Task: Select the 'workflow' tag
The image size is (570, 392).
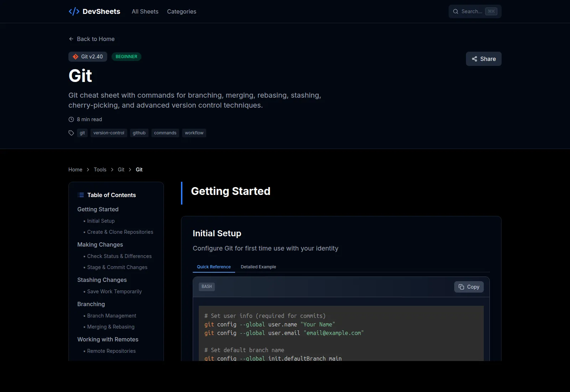Action: (194, 133)
